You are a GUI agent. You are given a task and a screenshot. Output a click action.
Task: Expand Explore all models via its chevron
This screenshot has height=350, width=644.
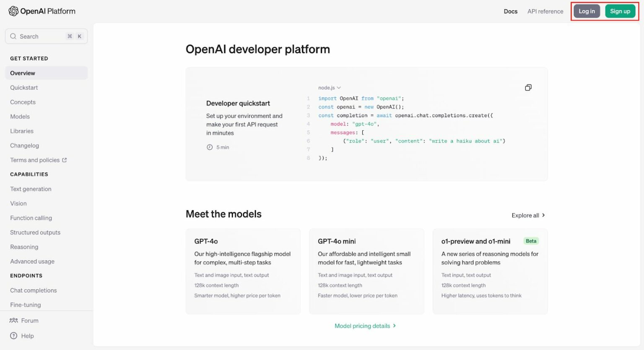pos(543,215)
